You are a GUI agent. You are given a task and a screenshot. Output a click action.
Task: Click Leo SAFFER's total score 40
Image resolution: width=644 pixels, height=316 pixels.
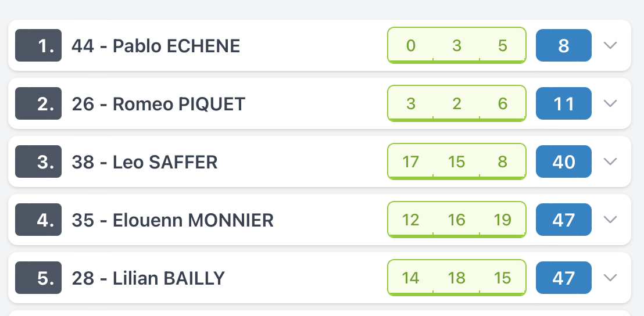coord(564,161)
